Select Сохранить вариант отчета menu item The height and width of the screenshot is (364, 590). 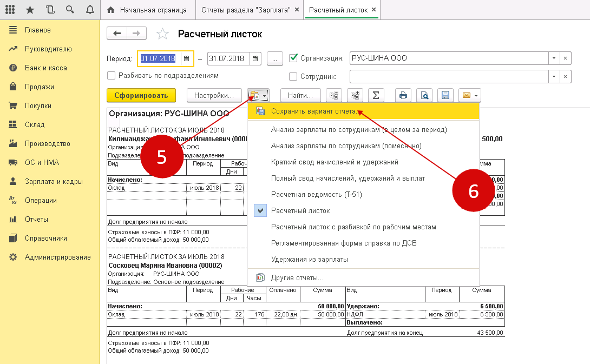click(x=314, y=111)
